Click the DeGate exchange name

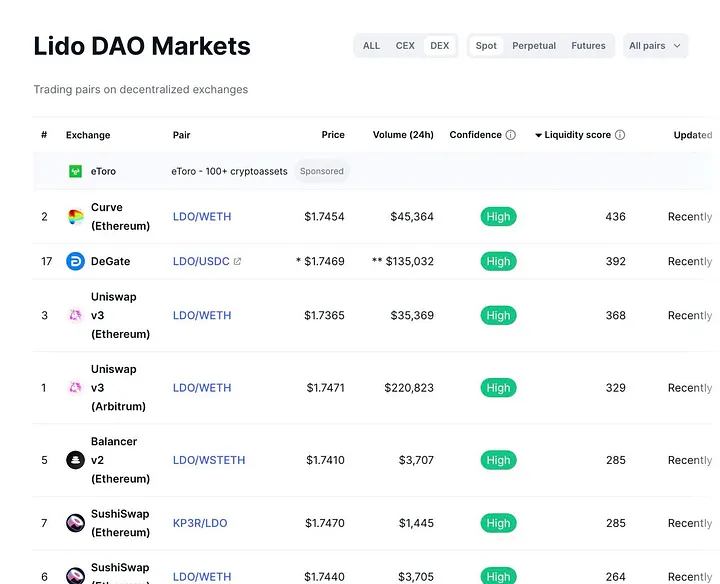pyautogui.click(x=110, y=261)
